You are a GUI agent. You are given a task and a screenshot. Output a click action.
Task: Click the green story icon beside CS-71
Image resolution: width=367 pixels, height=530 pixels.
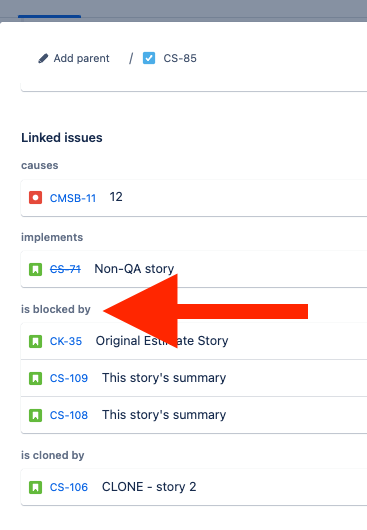tap(35, 269)
